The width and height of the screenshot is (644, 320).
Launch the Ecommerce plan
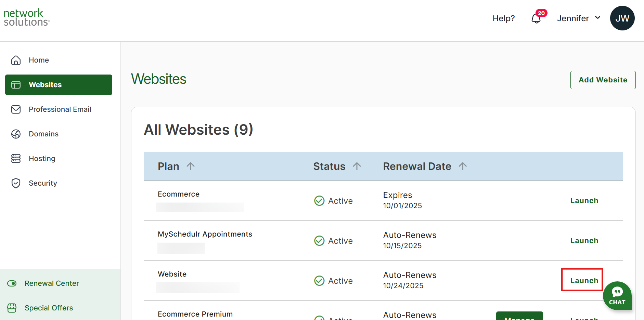pyautogui.click(x=584, y=201)
